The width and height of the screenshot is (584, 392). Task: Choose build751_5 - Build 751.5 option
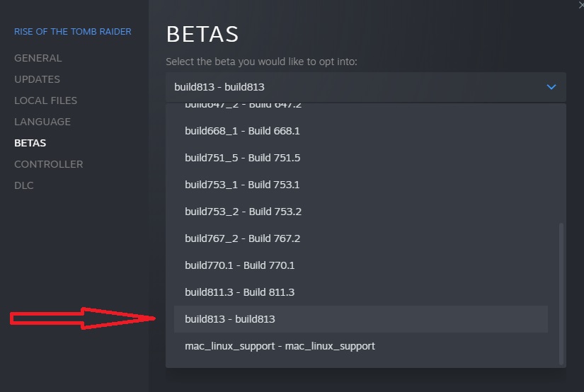(x=360, y=158)
